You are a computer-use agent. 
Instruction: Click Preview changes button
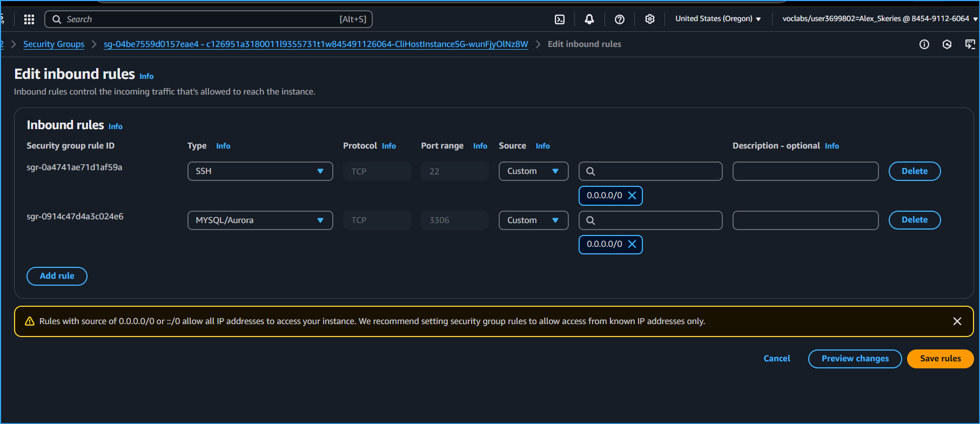point(855,359)
